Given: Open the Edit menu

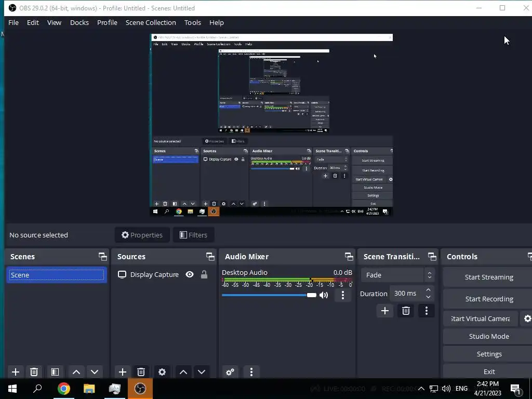Looking at the screenshot, I should [33, 23].
